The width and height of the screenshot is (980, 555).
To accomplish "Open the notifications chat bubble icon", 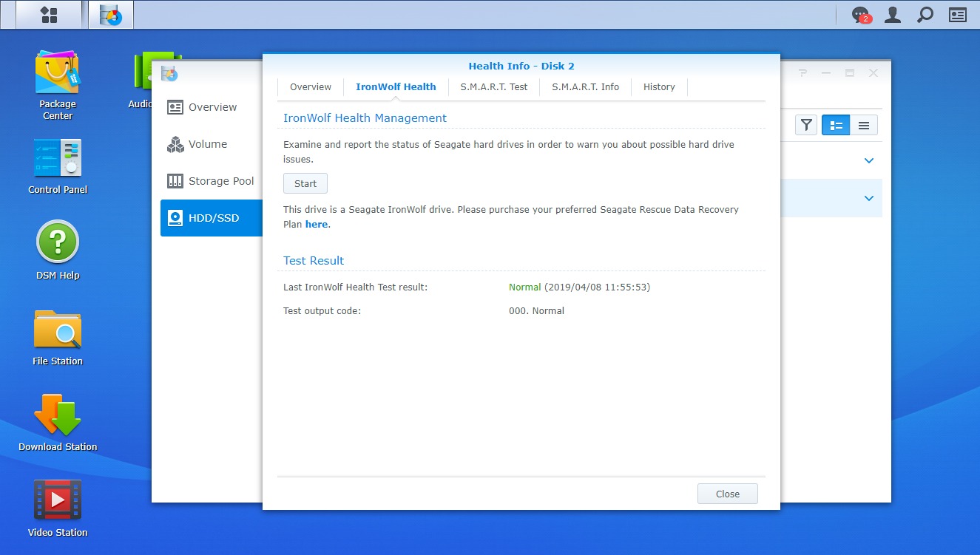I will (860, 15).
